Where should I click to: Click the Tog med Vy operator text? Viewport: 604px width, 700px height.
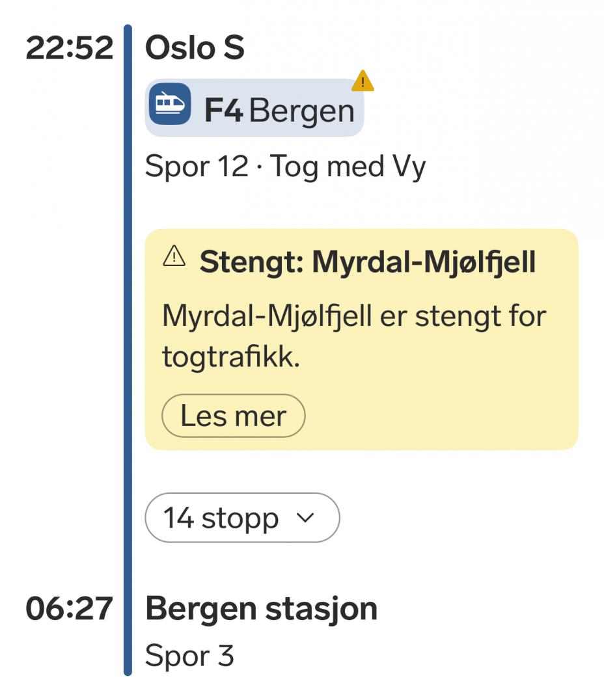[348, 167]
